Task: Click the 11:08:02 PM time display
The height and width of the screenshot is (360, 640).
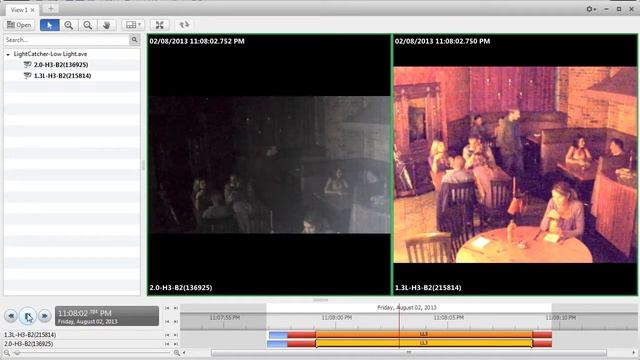Action: (x=107, y=316)
